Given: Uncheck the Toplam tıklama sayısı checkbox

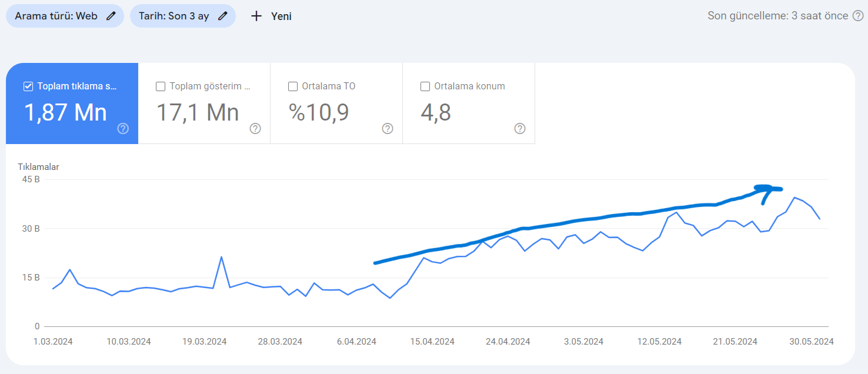Looking at the screenshot, I should click(x=28, y=86).
